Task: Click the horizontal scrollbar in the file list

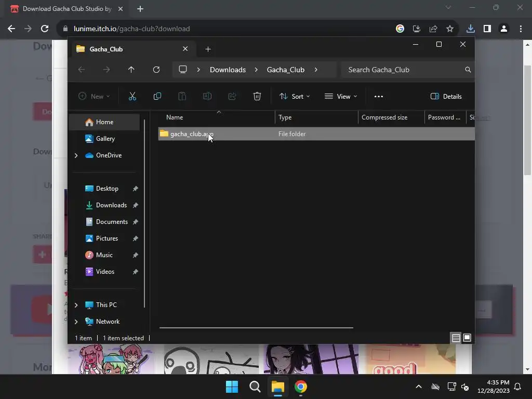Action: pyautogui.click(x=256, y=328)
